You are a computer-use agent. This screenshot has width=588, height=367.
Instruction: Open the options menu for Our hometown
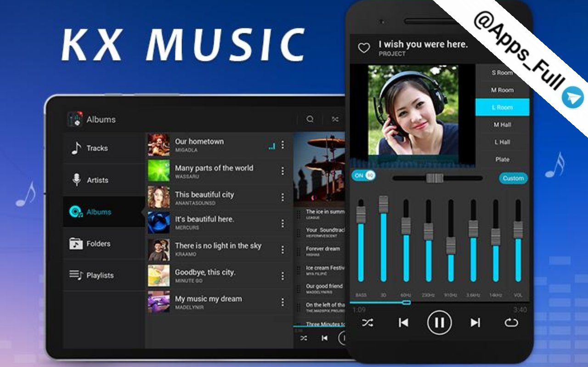coord(283,145)
